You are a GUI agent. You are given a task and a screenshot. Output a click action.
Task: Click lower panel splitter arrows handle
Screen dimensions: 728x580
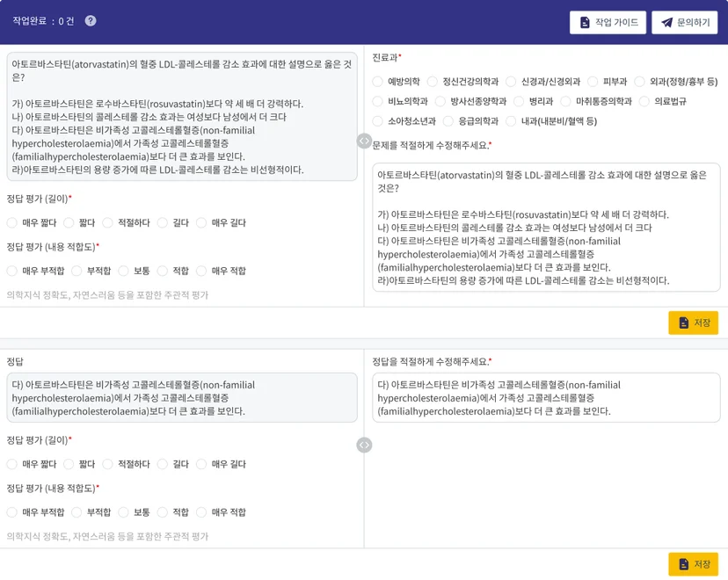click(364, 445)
